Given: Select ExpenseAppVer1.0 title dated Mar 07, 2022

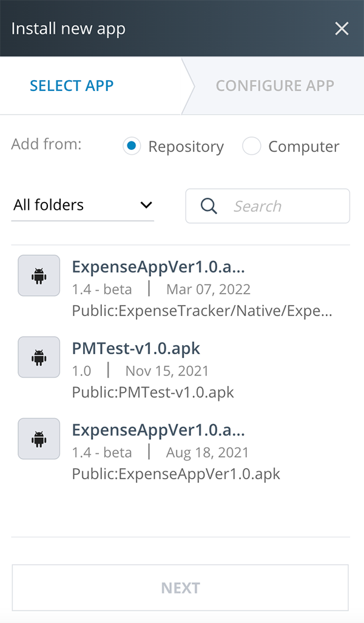Looking at the screenshot, I should tap(158, 266).
